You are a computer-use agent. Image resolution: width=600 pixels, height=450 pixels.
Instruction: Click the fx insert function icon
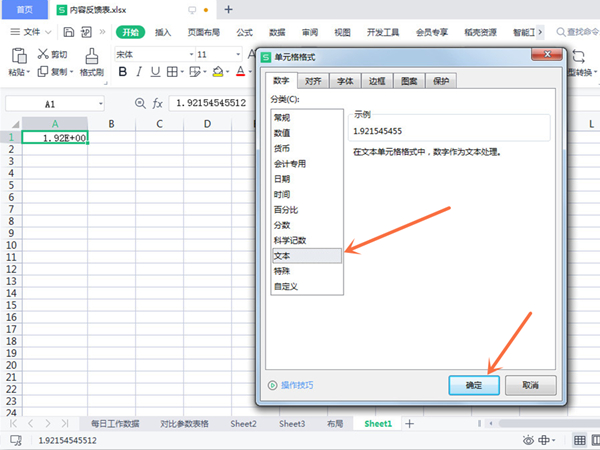157,103
